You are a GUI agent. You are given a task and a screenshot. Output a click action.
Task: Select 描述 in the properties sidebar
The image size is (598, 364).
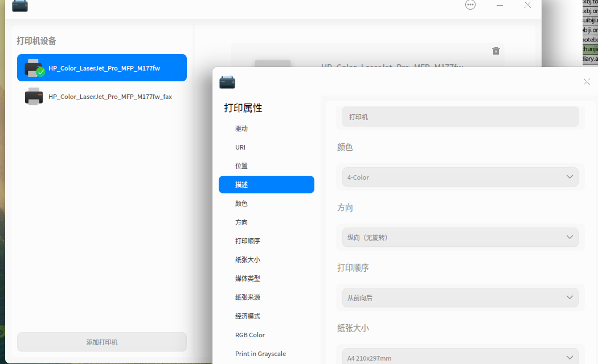(266, 185)
